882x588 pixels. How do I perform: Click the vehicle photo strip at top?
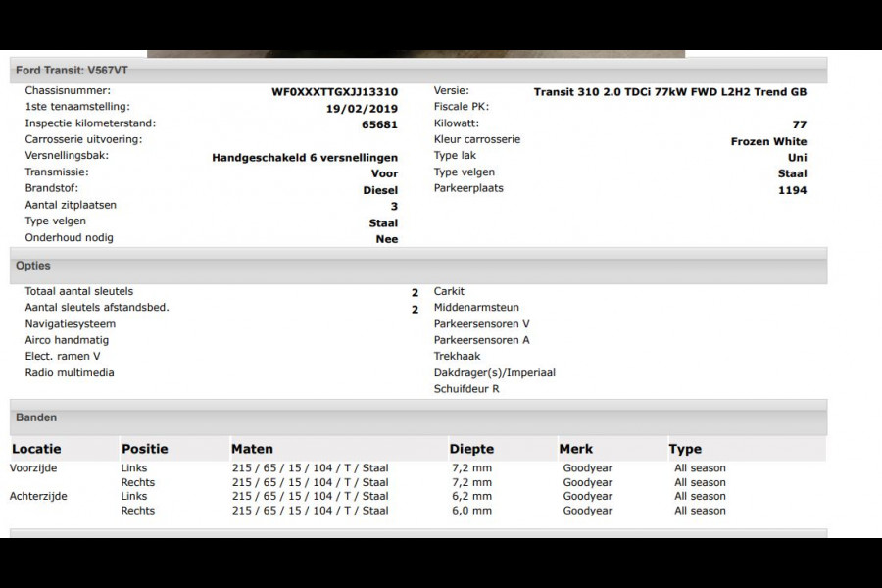[x=416, y=53]
